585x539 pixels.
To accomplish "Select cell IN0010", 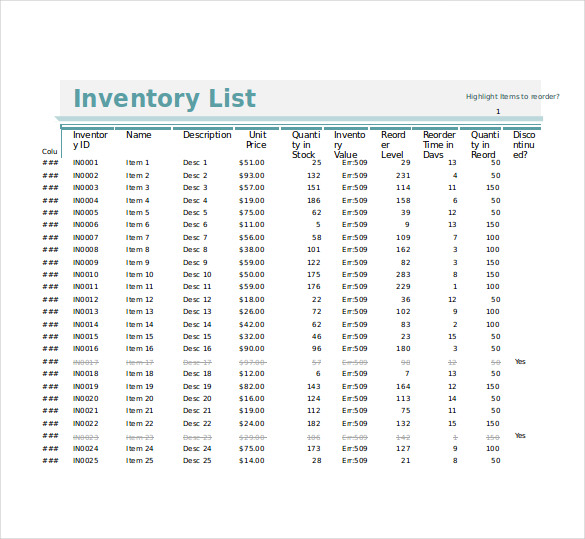I will click(85, 275).
